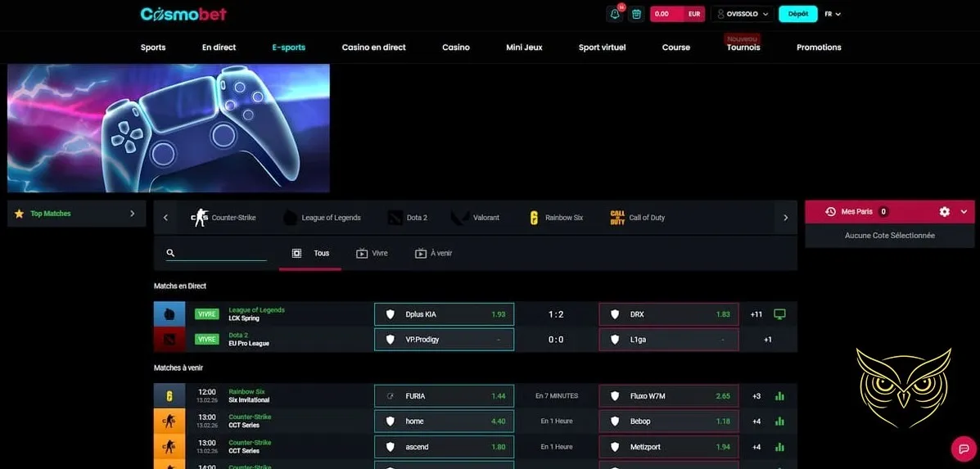Switch to the Vivre filter tab
This screenshot has height=469, width=980.
[372, 254]
